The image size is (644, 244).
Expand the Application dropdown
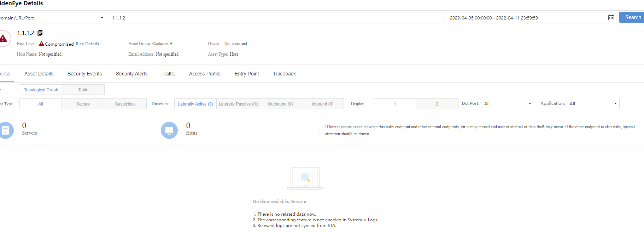[x=593, y=103]
